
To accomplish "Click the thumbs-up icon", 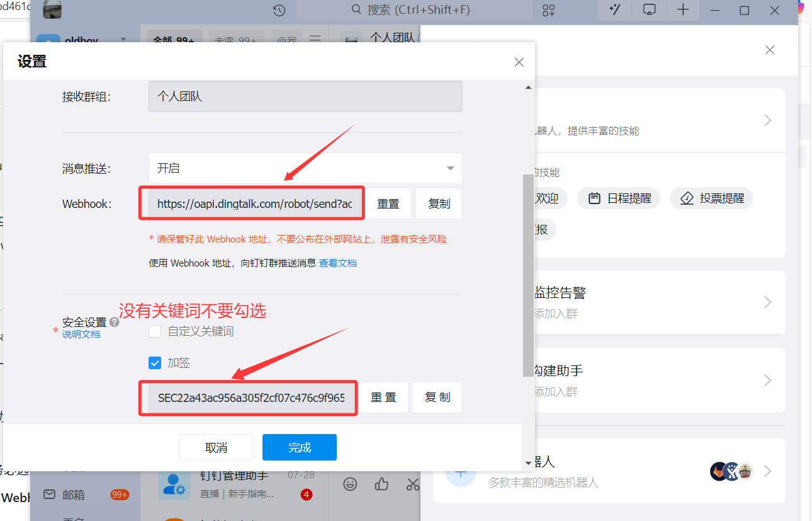I will [381, 484].
